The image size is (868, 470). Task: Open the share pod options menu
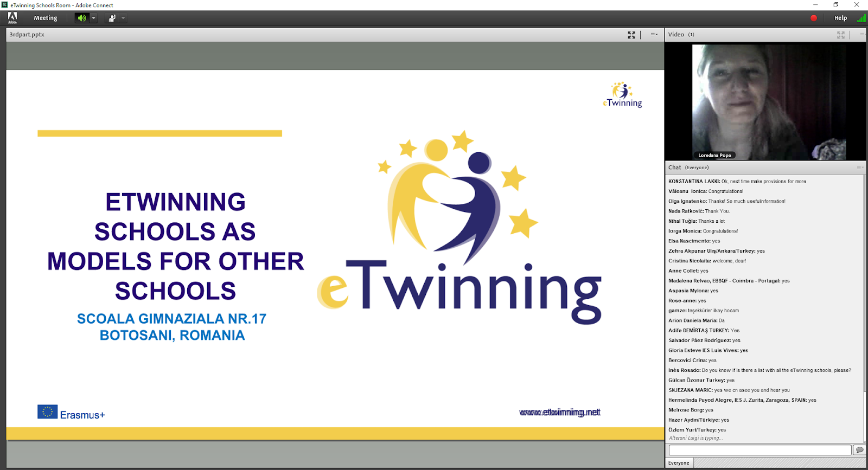pyautogui.click(x=654, y=35)
